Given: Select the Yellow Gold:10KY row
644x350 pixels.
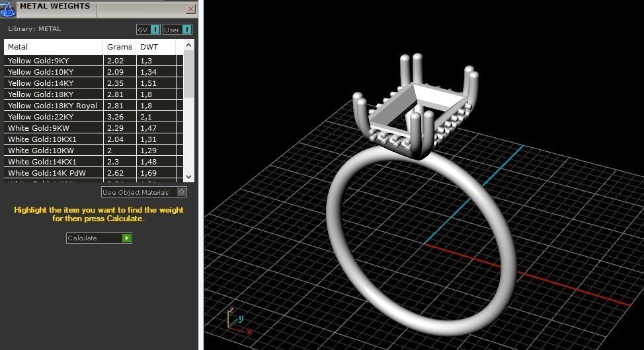Looking at the screenshot, I should pos(94,72).
